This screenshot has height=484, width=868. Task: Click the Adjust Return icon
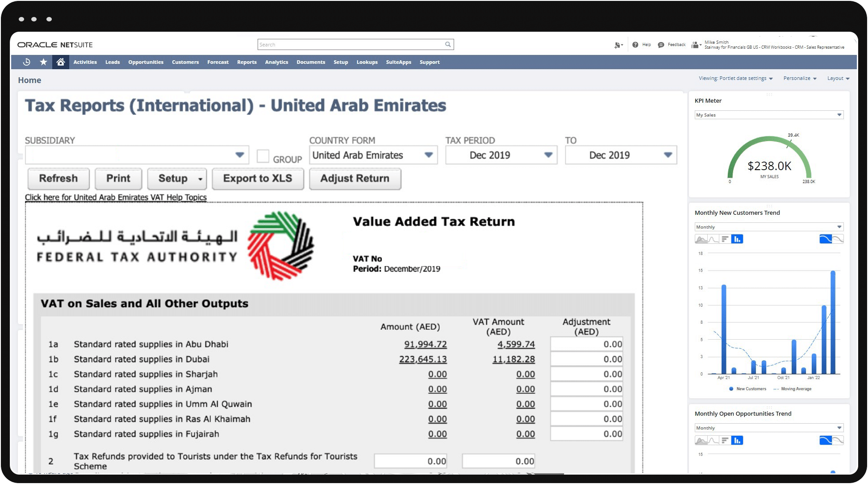[x=355, y=178]
